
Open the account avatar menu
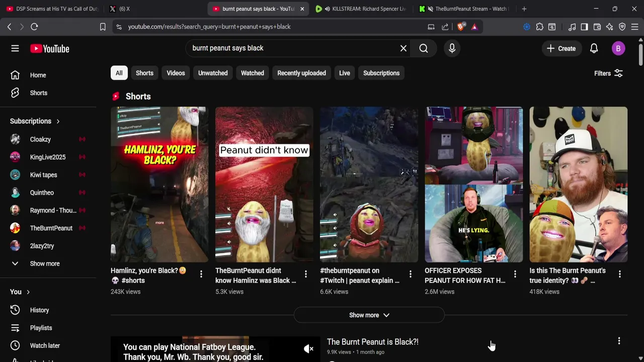618,48
